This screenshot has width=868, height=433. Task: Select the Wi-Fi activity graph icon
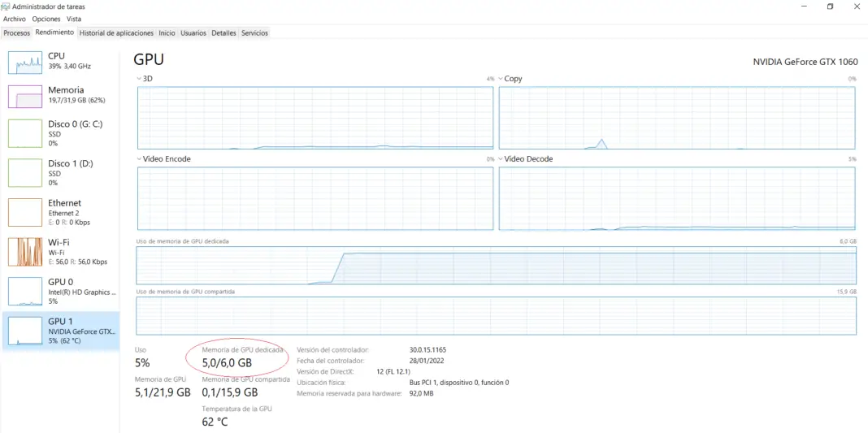(24, 252)
